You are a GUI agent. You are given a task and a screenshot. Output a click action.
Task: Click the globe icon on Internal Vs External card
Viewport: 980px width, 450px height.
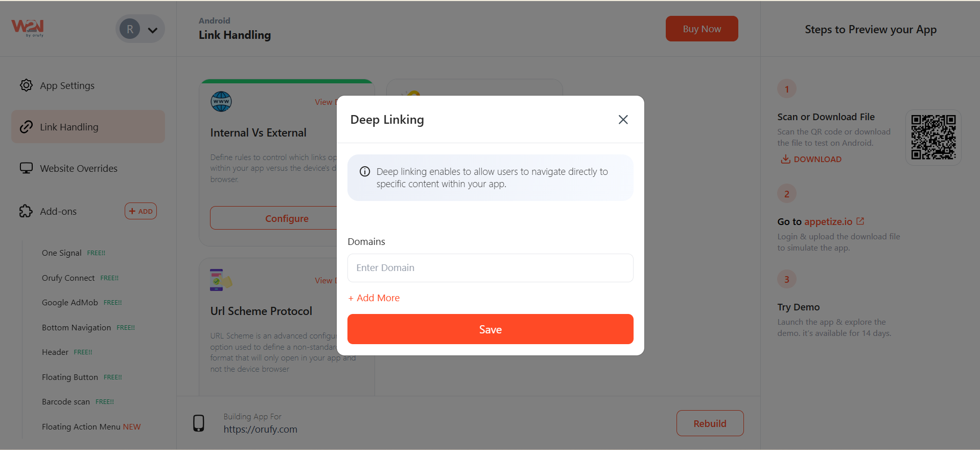pos(220,101)
